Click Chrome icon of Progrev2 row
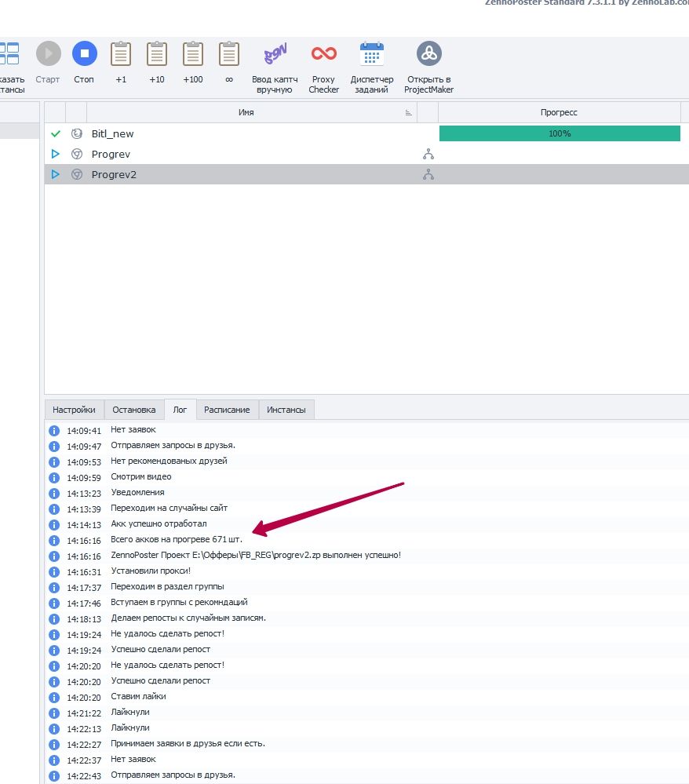This screenshot has width=689, height=784. (x=76, y=174)
